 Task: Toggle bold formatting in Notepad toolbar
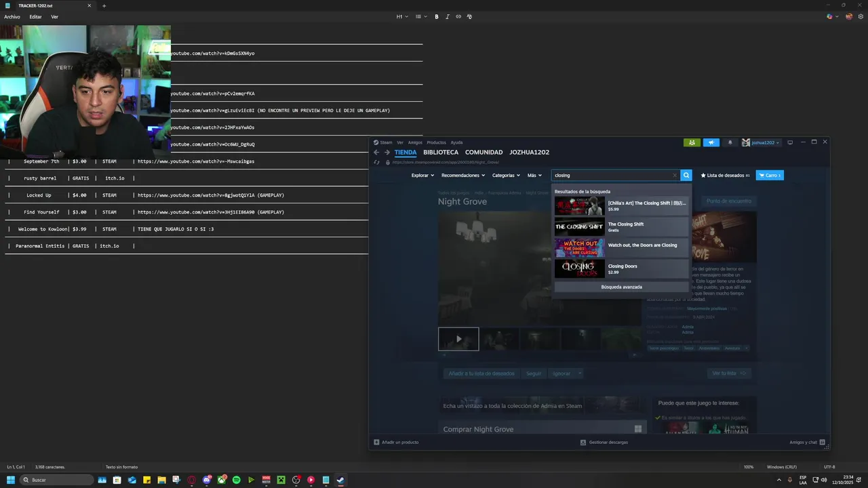(436, 17)
